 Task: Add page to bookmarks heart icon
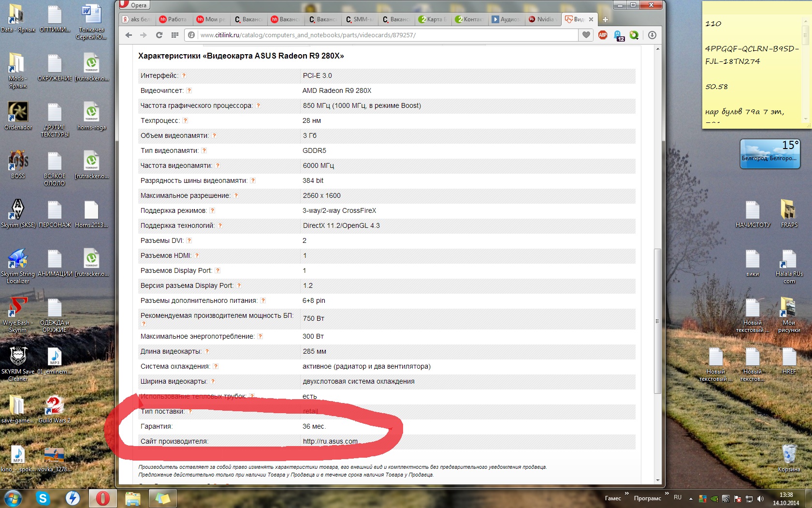click(x=586, y=35)
